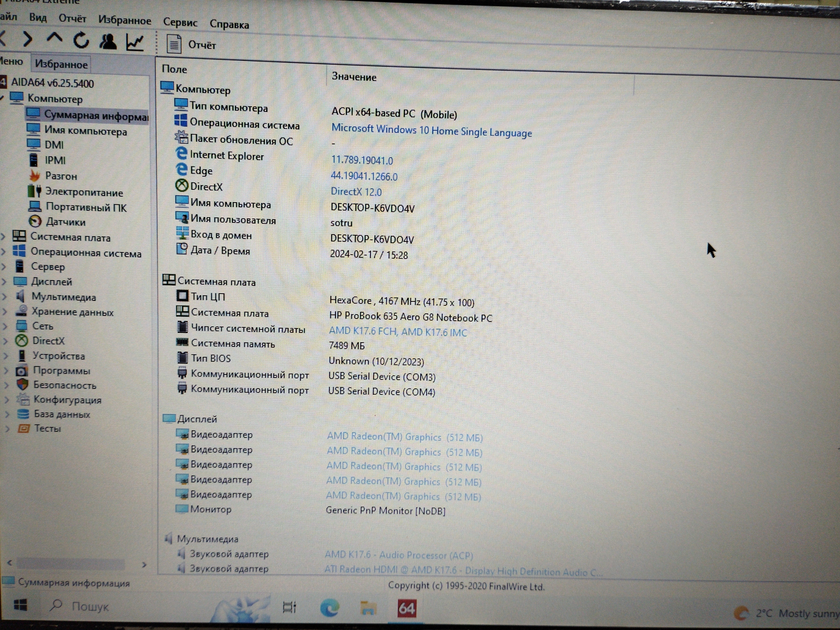Screen dimensions: 840x630
Task: Open AMD K17.6 FCH chipset link
Action: click(398, 332)
